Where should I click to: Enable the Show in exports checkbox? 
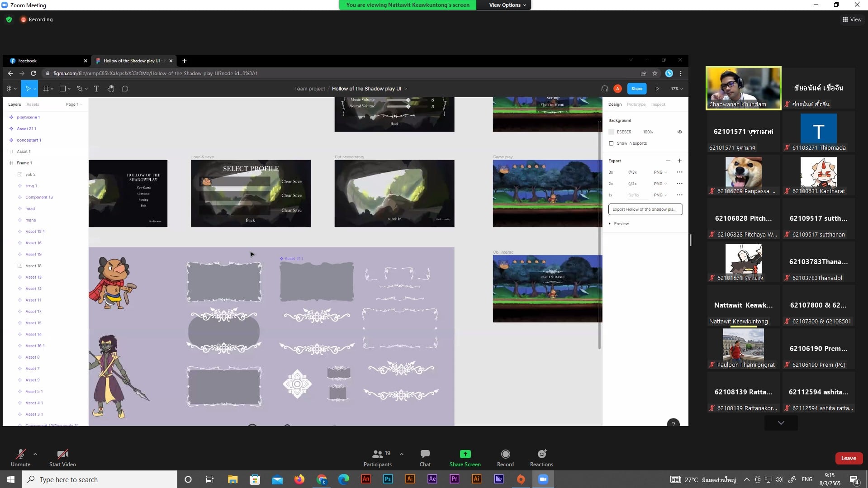click(612, 143)
